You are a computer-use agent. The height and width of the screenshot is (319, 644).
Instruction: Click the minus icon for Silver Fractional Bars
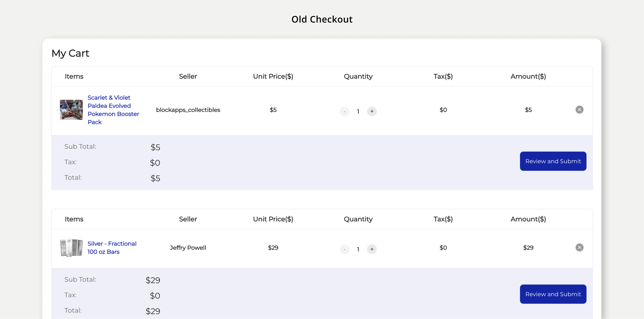[345, 249]
